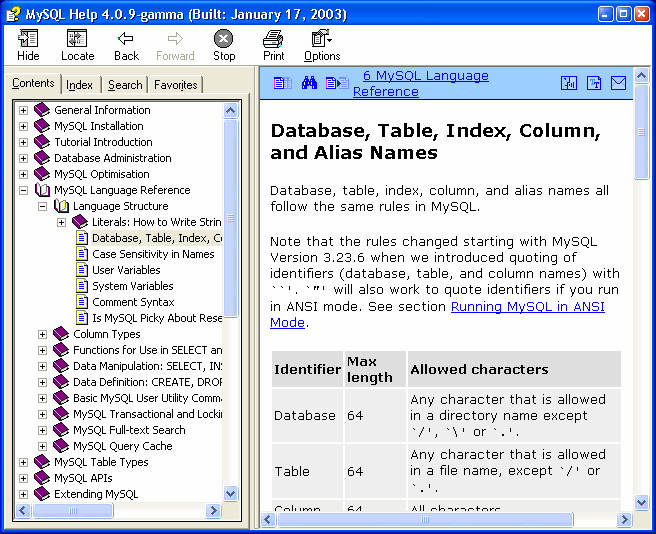
Task: Click the 'Identifier' table header cell
Action: point(308,369)
